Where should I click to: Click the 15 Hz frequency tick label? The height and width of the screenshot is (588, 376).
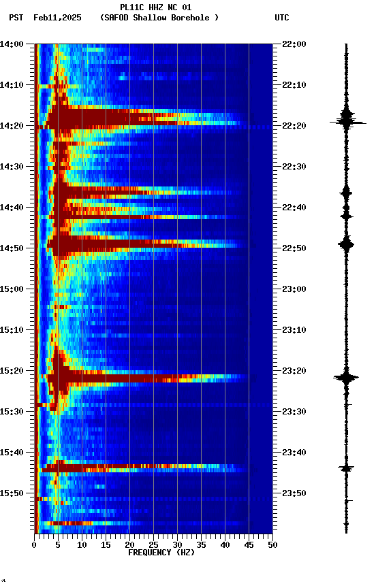click(106, 545)
